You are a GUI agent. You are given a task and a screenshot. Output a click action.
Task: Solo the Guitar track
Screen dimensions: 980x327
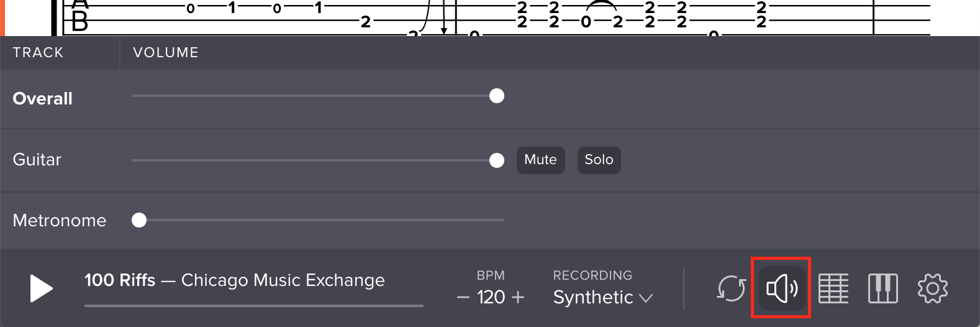pos(599,160)
